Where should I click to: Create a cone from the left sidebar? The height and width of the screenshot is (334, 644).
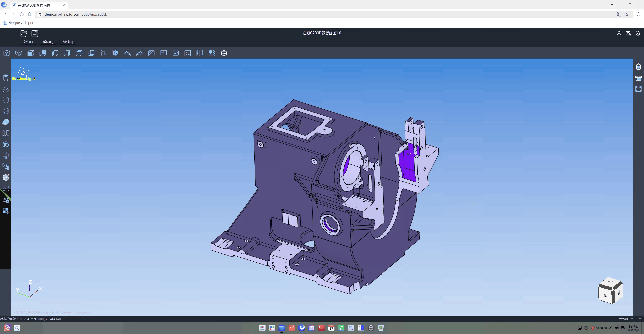[x=6, y=89]
